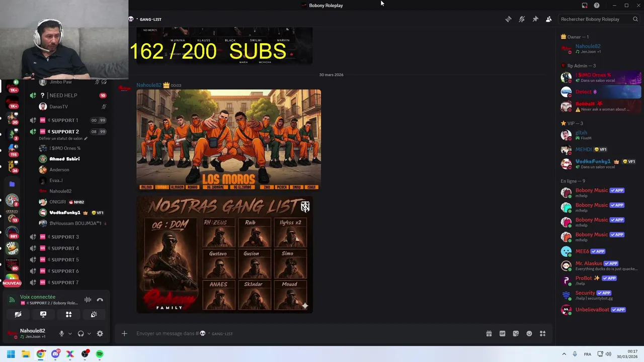Open Detect profile in Rp Admin list
The image size is (644, 362).
(600, 92)
